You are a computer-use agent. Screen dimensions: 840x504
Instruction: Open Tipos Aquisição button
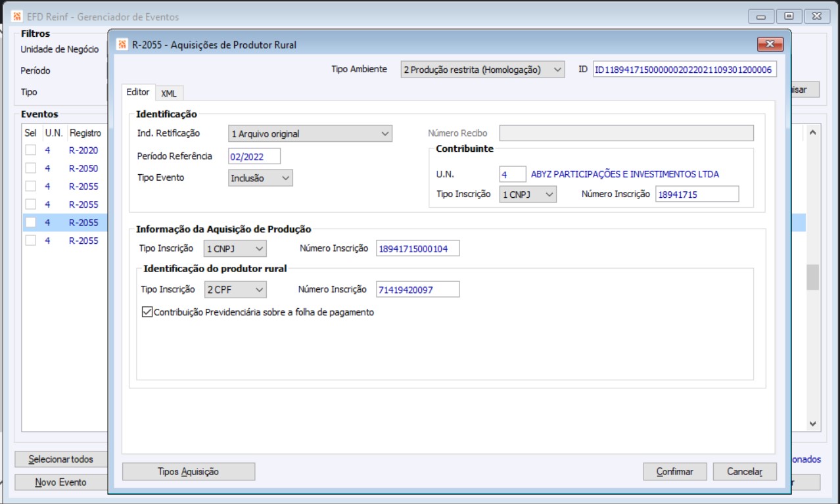coord(189,471)
